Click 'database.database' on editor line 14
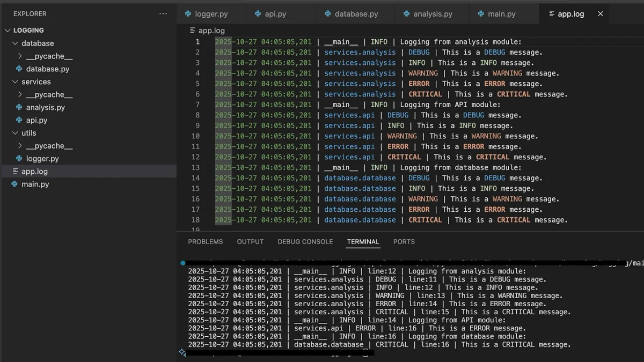644x362 pixels. click(360, 178)
